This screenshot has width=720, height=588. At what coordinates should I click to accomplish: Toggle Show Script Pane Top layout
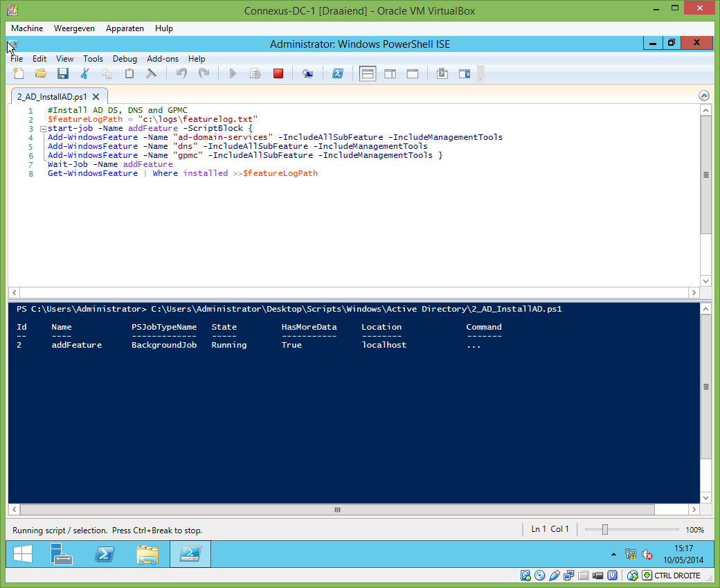(368, 73)
